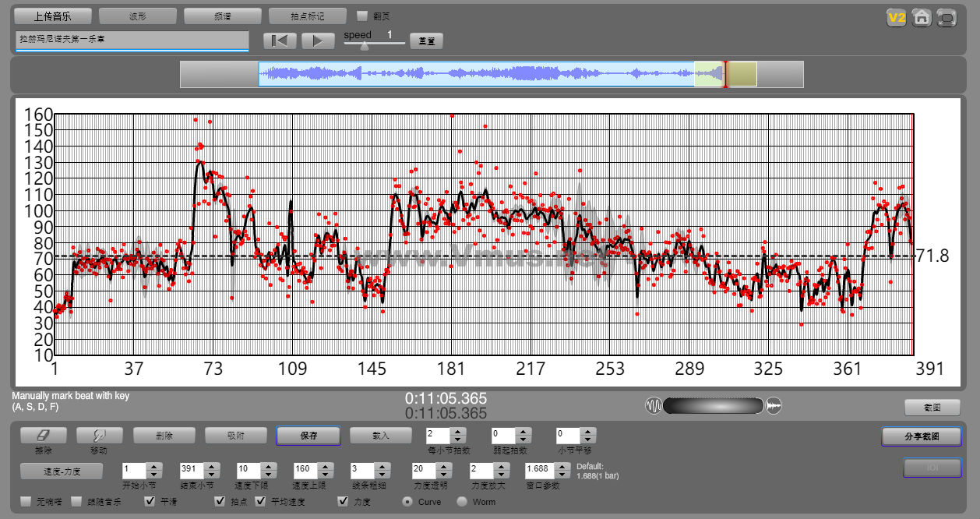The image size is (980, 519).
Task: Click the 力度透明 field showing 20
Action: (425, 471)
